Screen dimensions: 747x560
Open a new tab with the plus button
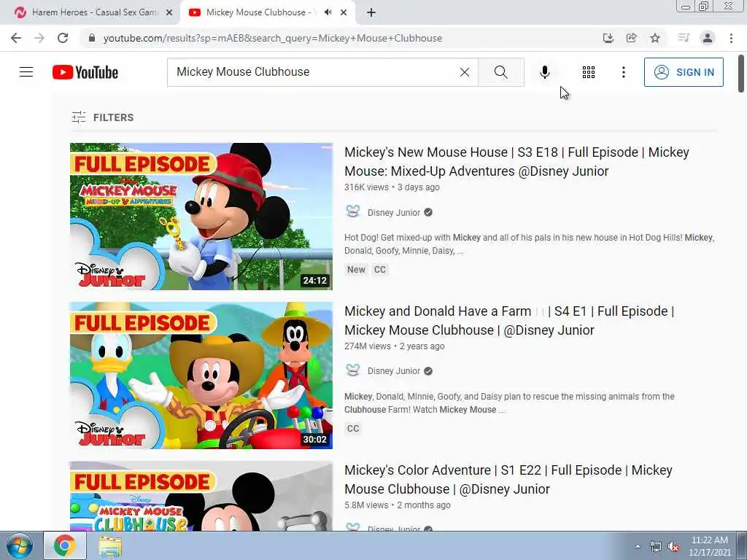371,13
